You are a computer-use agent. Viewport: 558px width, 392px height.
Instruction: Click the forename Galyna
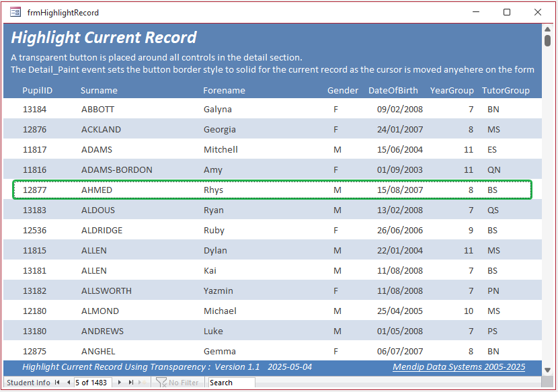pos(218,110)
